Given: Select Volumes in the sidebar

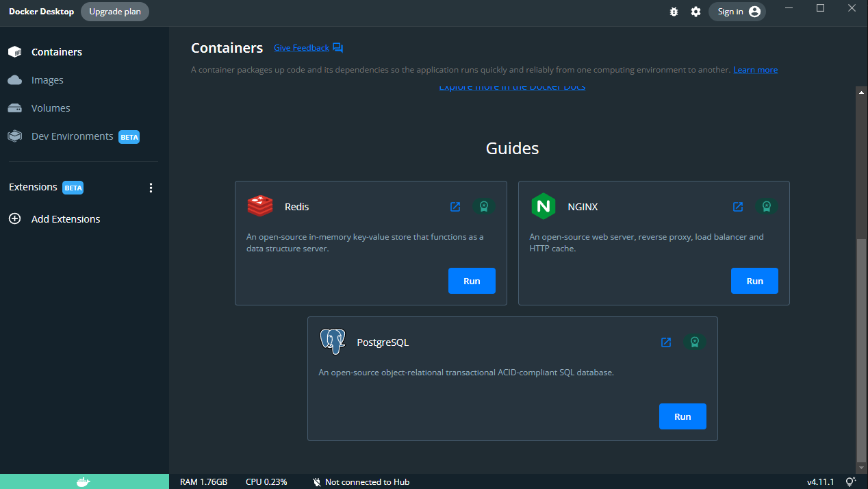Looking at the screenshot, I should 51,108.
